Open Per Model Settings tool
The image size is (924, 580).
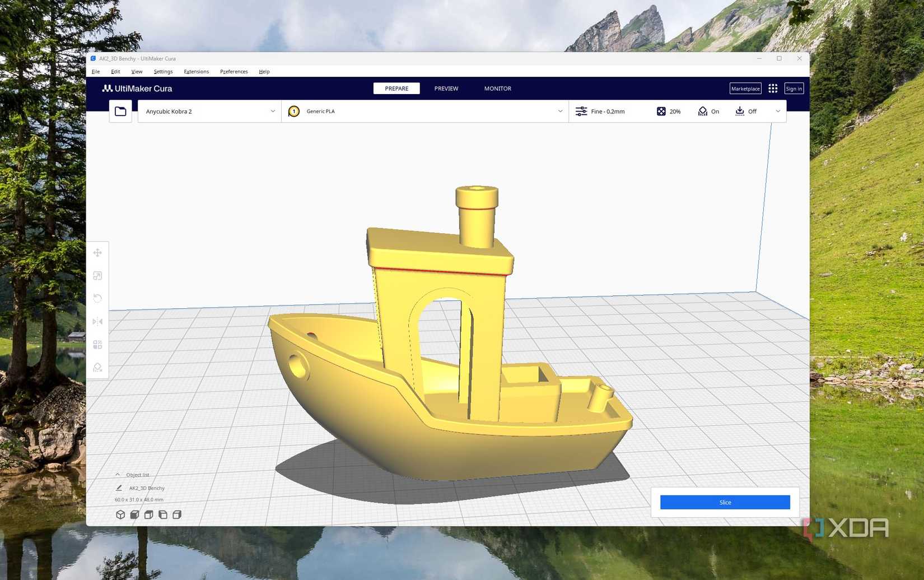pos(97,344)
